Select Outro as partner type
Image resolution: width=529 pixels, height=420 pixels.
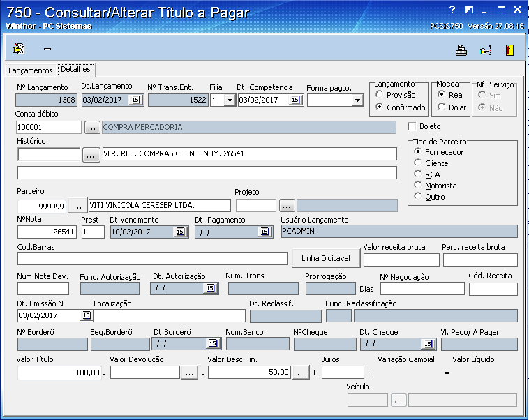tap(417, 196)
